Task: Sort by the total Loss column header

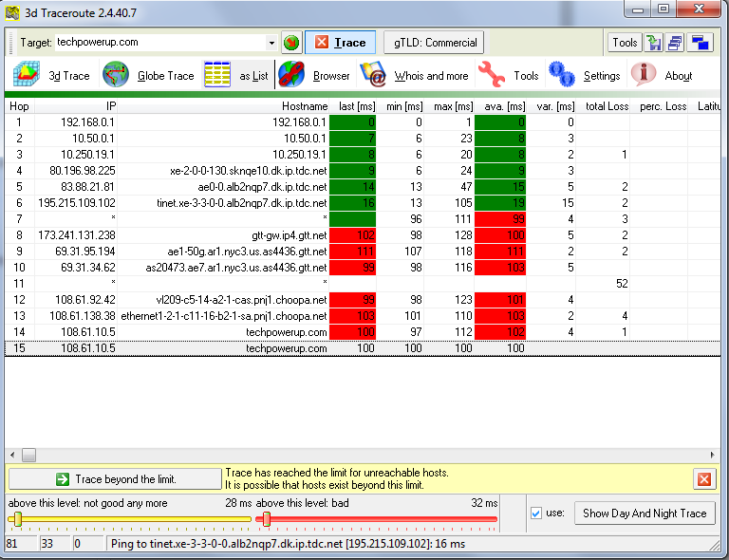Action: pos(603,106)
